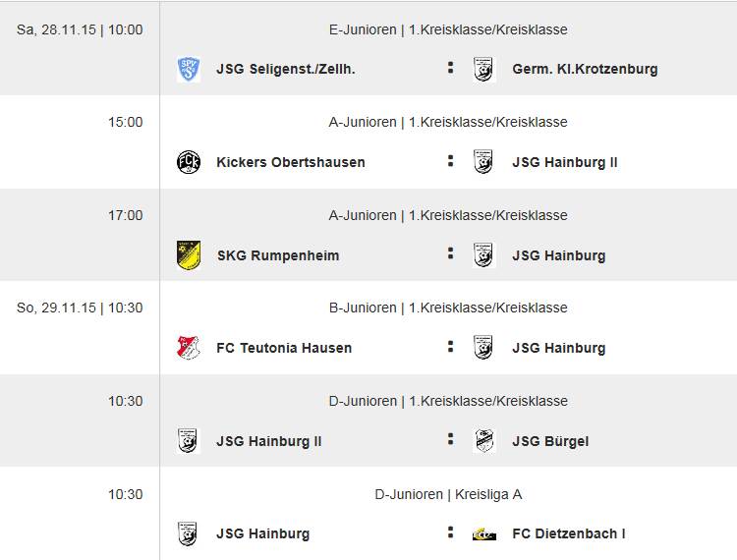The height and width of the screenshot is (560, 737).
Task: Open the JSG Bürgel team name link
Action: tap(550, 441)
